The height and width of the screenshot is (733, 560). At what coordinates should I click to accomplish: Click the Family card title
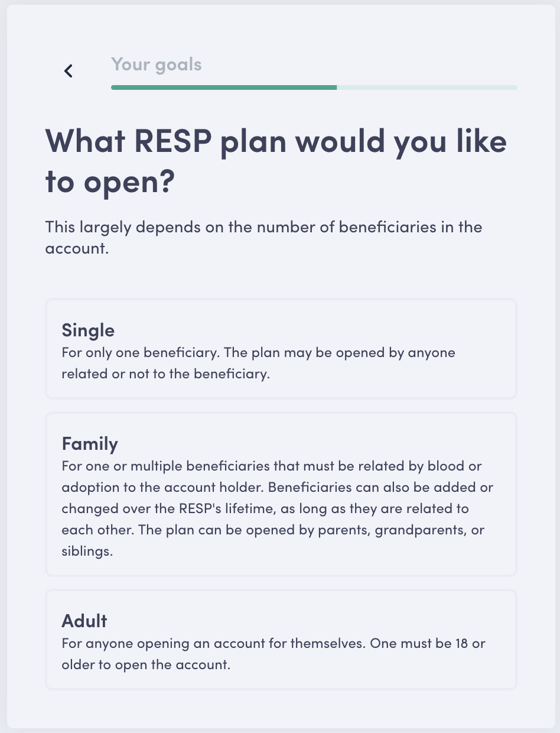pos(90,443)
